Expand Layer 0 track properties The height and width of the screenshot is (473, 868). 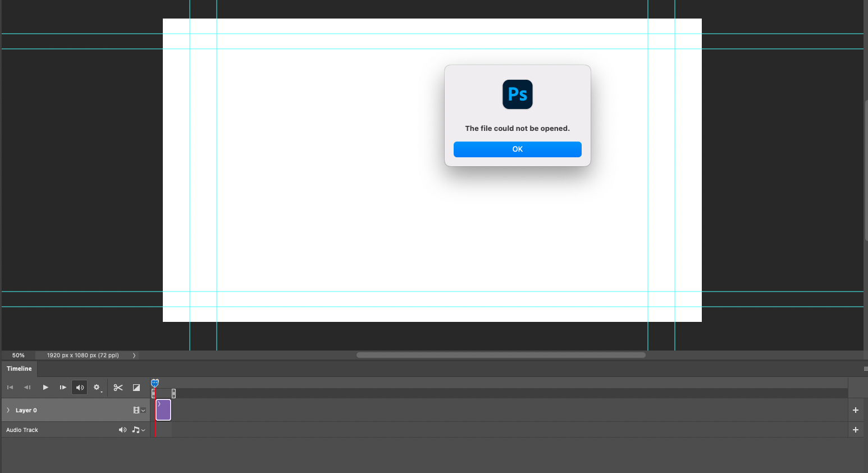(x=8, y=410)
